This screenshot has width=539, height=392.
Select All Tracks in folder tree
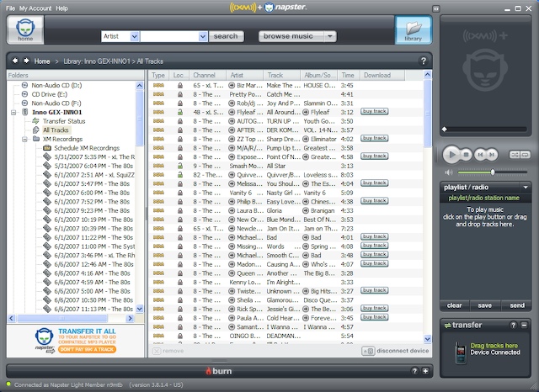coord(56,130)
